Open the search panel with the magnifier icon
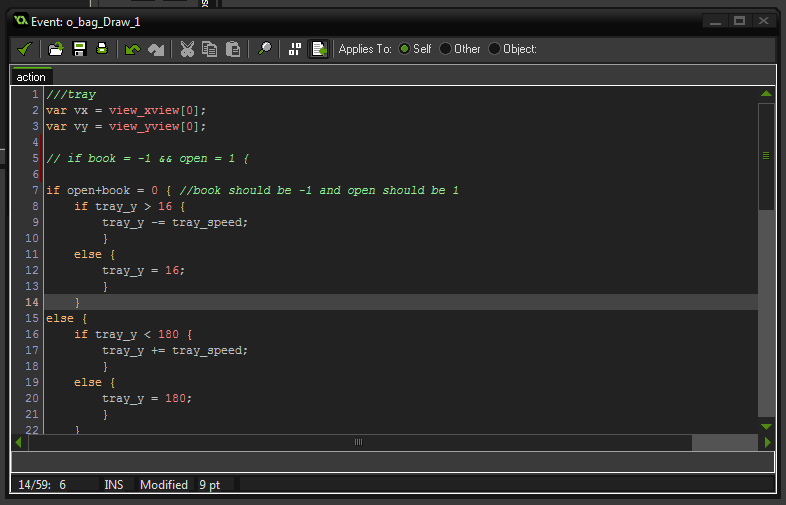Image resolution: width=786 pixels, height=505 pixels. coord(264,49)
